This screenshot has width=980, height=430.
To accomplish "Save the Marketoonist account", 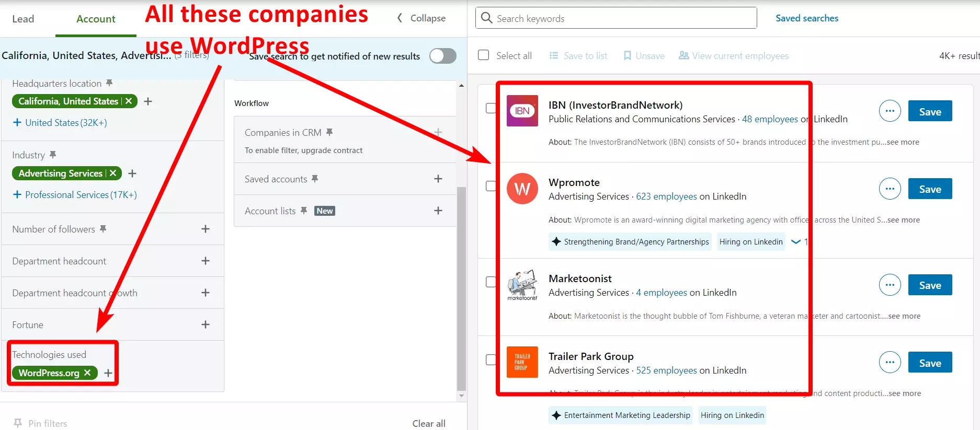I will pos(930,285).
